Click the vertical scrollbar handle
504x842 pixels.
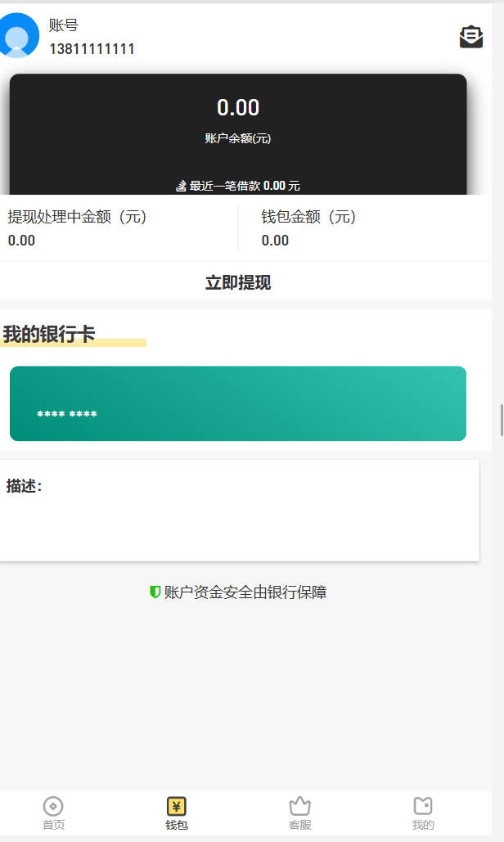pos(502,420)
